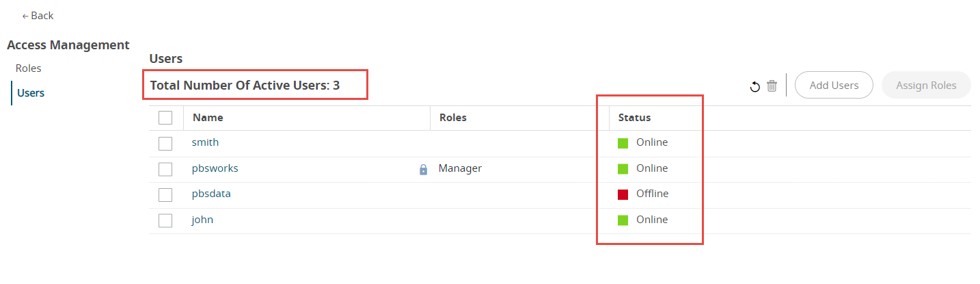This screenshot has height=284, width=980.
Task: Click pbsworks' green status indicator
Action: pos(623,169)
